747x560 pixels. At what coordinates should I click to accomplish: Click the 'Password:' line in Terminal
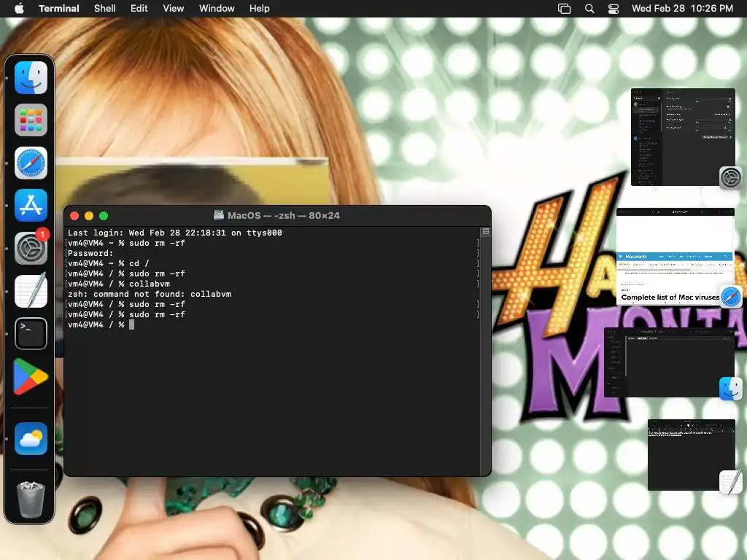pos(90,253)
